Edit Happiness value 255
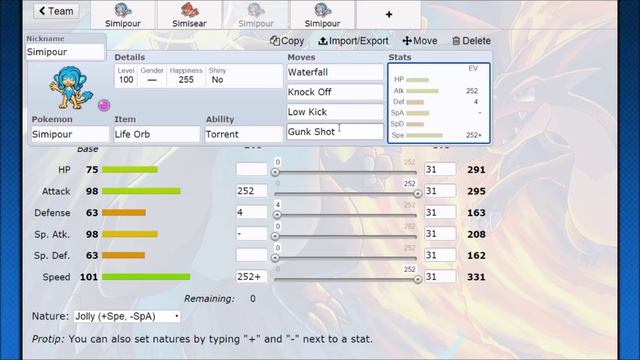This screenshot has height=360, width=640. pos(186,76)
